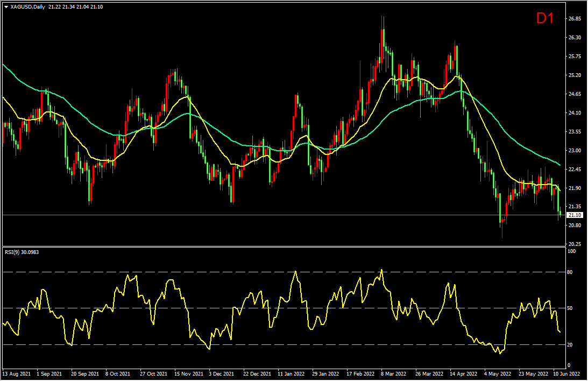Click the OHLC values 21.22 21.34 21.04 21.10
Screen dimensions: 588x381
tap(75, 7)
